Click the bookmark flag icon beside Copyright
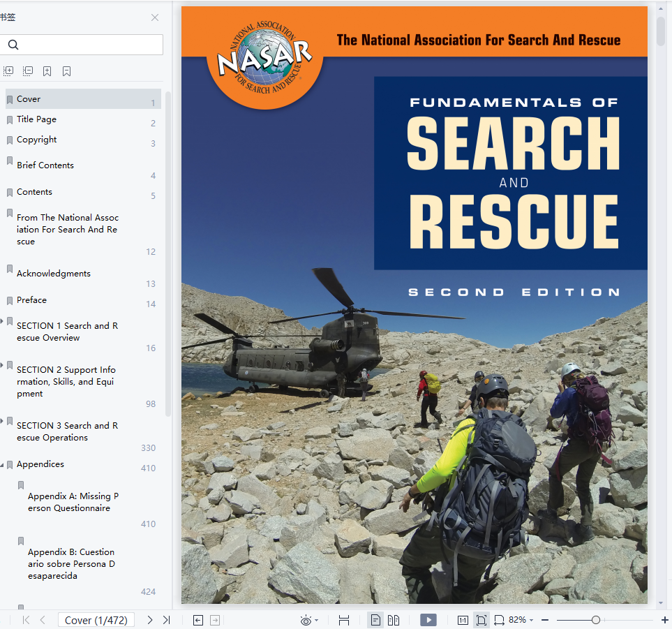This screenshot has width=672, height=629. 10,140
